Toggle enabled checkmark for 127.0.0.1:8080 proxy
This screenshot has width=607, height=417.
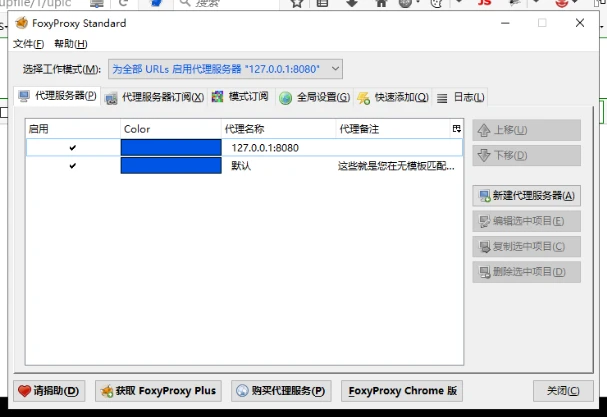pos(72,148)
